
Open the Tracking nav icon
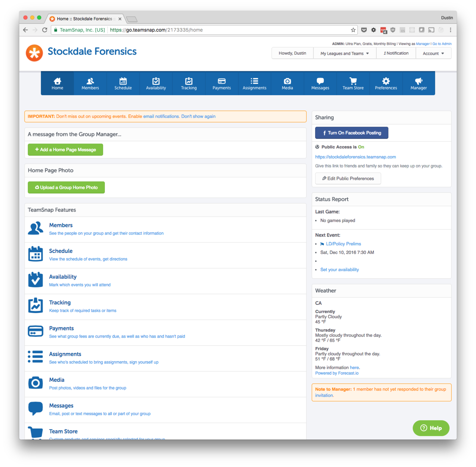(189, 83)
